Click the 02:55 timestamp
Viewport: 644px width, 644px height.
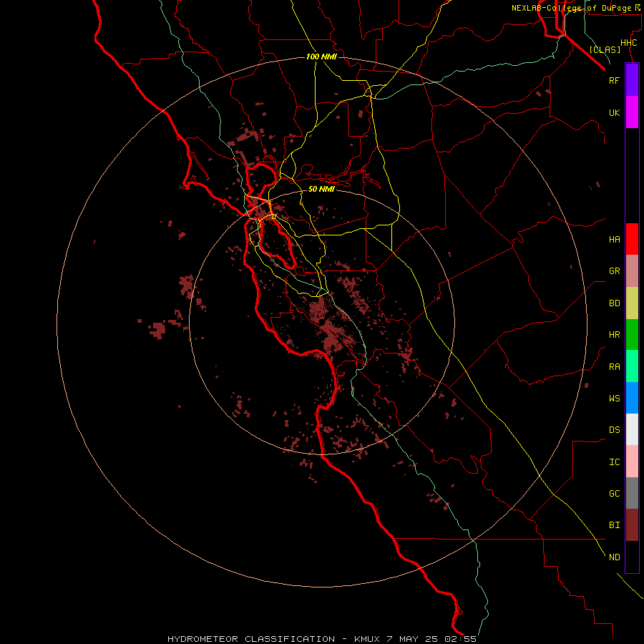pos(460,639)
